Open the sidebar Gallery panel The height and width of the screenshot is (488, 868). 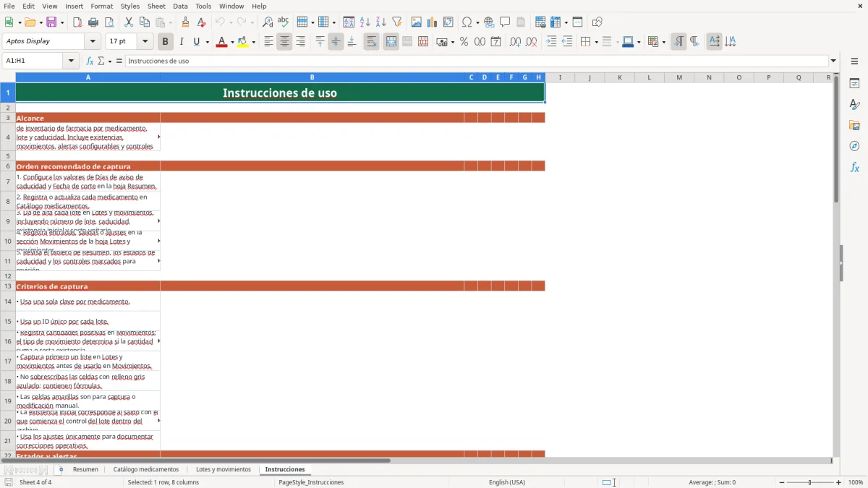854,126
